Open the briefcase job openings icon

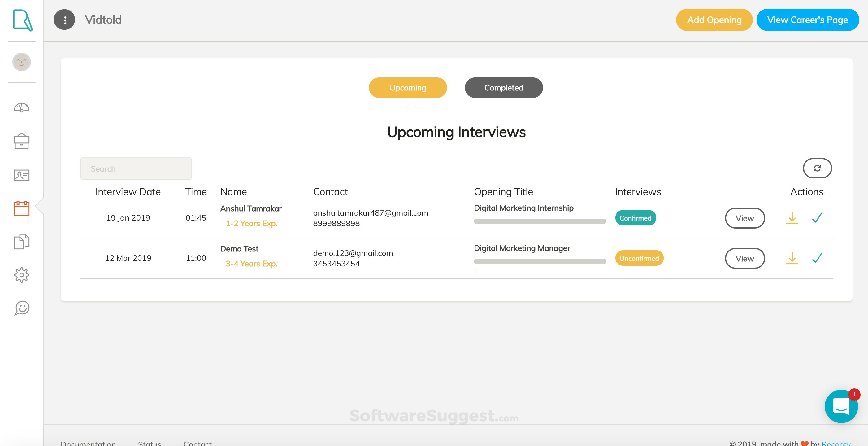pyautogui.click(x=22, y=141)
